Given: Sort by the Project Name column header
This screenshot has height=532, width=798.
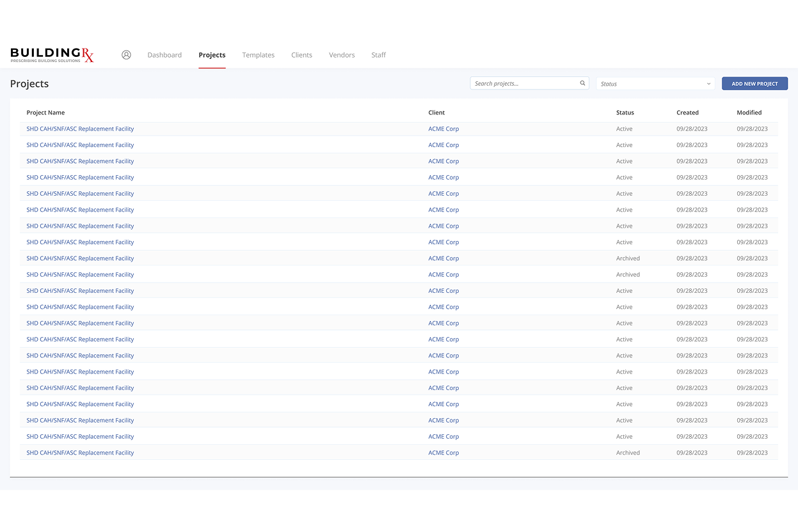Looking at the screenshot, I should (x=45, y=113).
